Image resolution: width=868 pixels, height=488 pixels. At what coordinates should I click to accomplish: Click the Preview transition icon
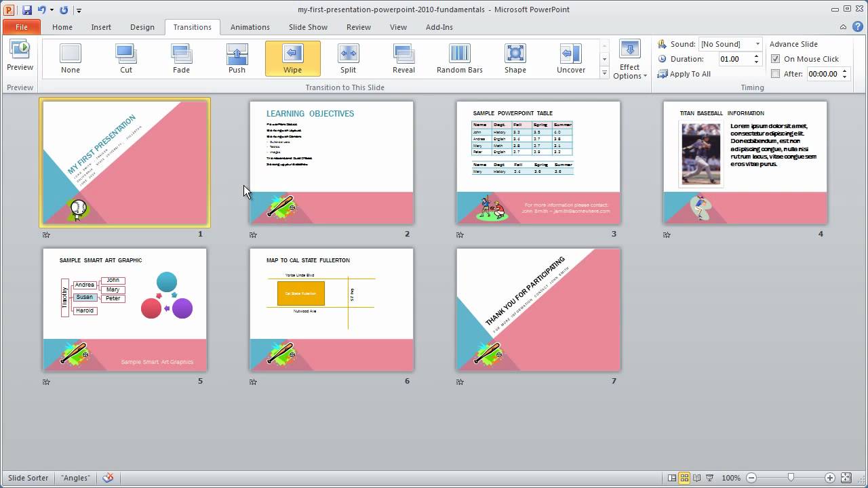pos(20,56)
